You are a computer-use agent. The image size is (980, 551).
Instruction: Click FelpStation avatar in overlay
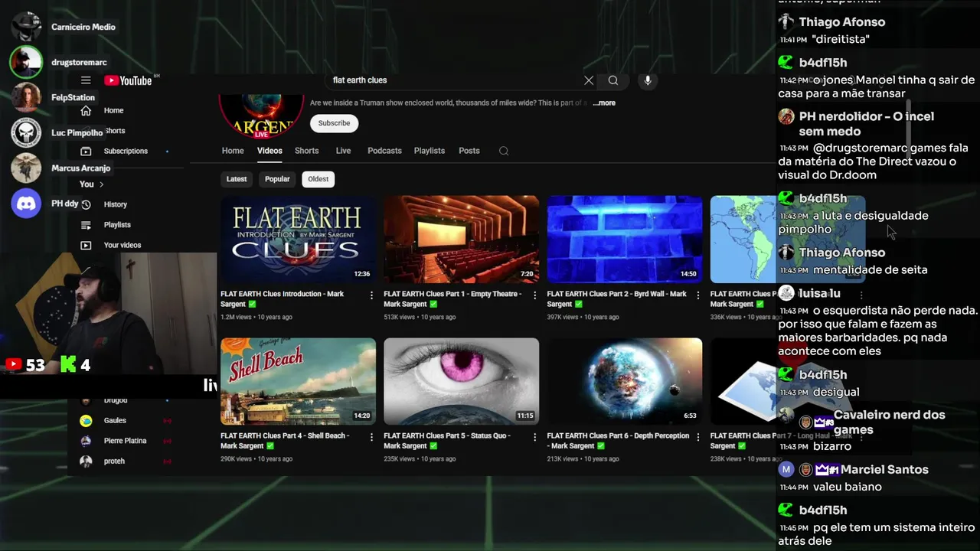click(x=26, y=97)
